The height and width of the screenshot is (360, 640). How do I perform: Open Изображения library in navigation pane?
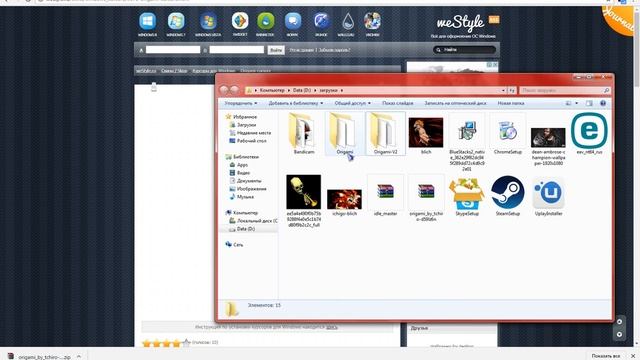coord(251,189)
